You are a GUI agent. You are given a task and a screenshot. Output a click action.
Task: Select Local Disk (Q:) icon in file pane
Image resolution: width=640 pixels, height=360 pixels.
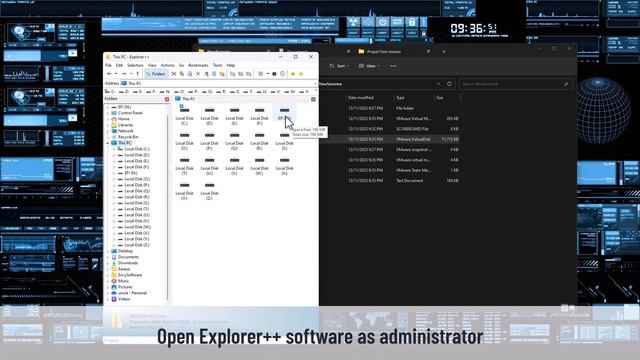point(234,141)
